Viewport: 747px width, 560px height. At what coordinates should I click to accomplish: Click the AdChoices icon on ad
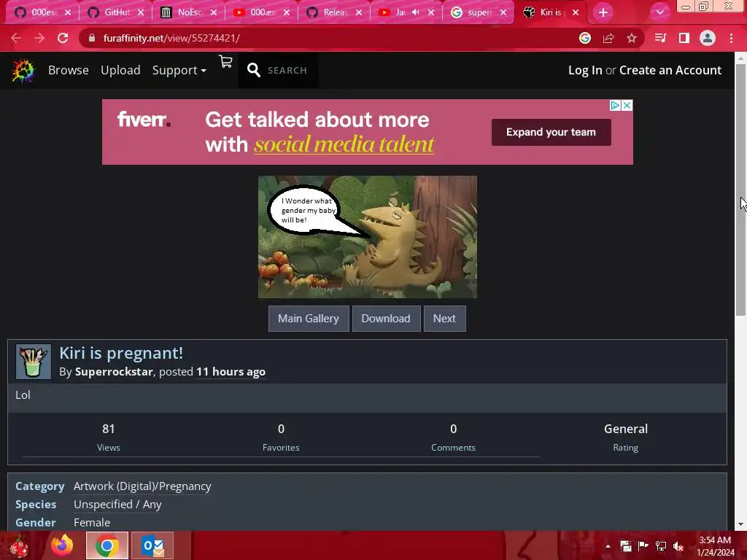(x=615, y=105)
